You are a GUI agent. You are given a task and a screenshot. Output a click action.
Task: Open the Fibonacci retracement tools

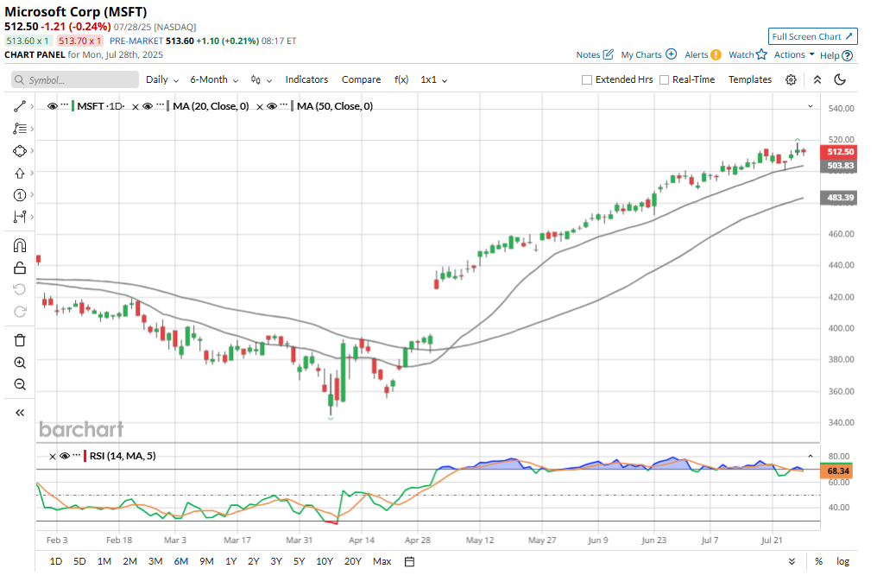20,129
